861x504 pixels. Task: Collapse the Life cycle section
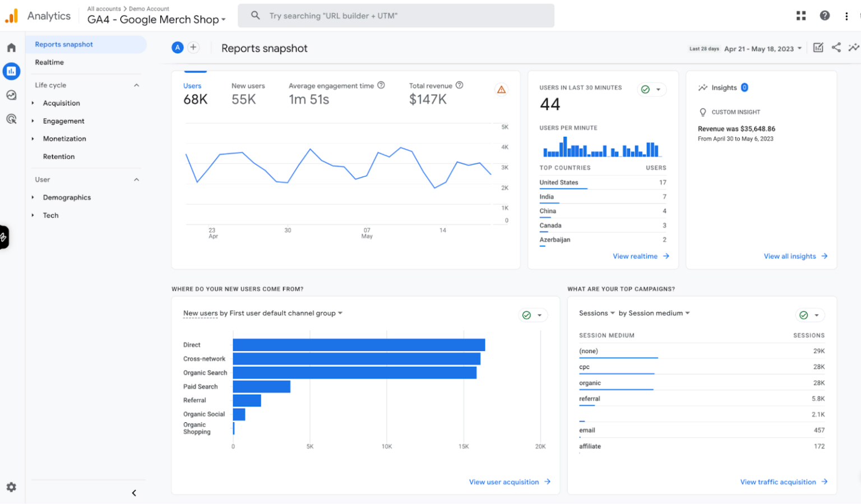click(x=136, y=85)
